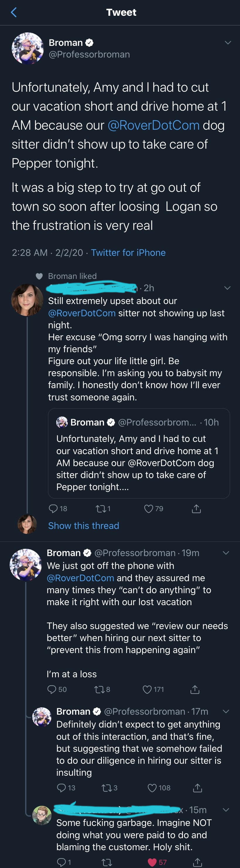Open options chevron on main Broman tweet
Screen dimensions: 240x868
pos(228,42)
